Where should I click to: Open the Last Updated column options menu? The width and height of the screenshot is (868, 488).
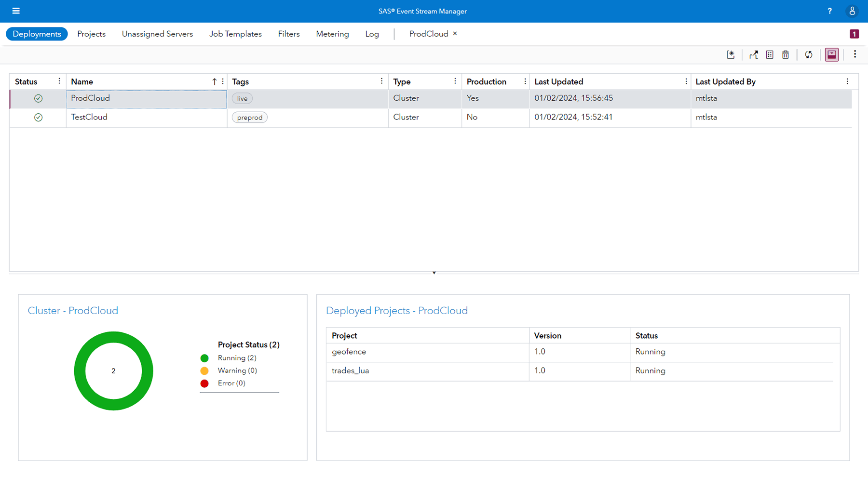tap(686, 81)
